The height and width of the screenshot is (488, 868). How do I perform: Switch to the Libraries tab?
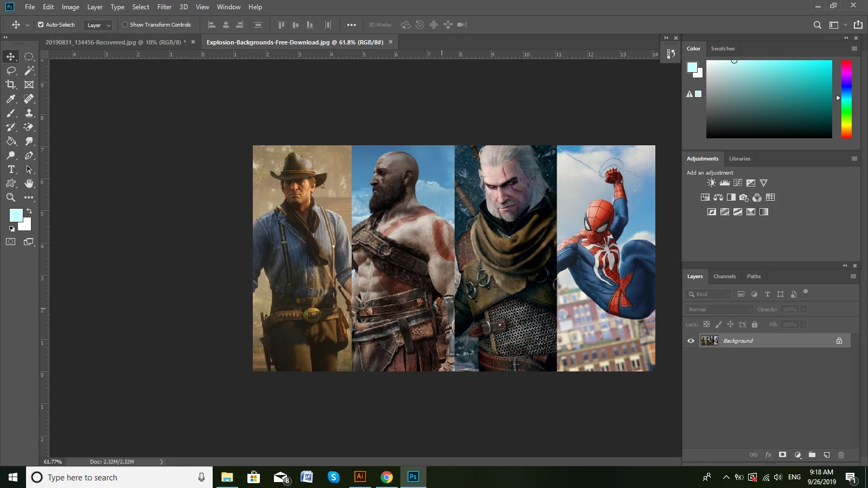tap(739, 158)
